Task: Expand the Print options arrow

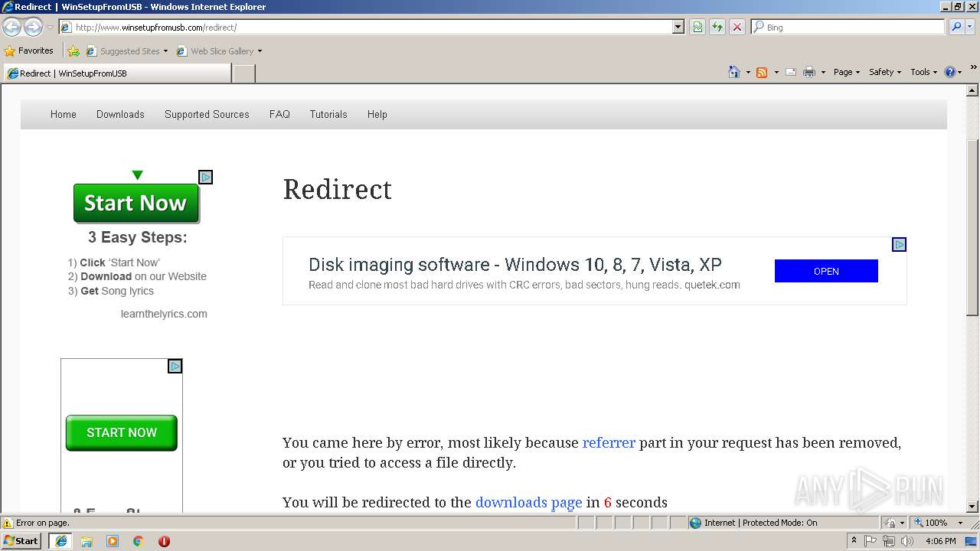Action: pyautogui.click(x=823, y=72)
